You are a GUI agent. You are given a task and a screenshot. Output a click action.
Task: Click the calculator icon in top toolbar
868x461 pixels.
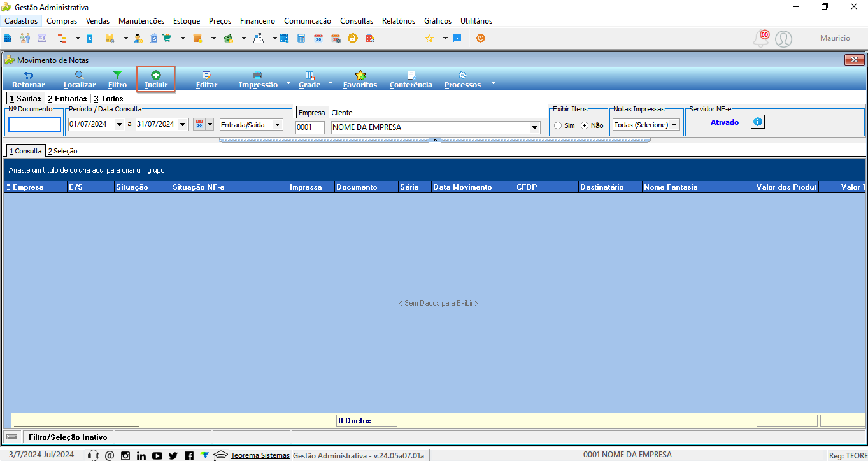301,38
